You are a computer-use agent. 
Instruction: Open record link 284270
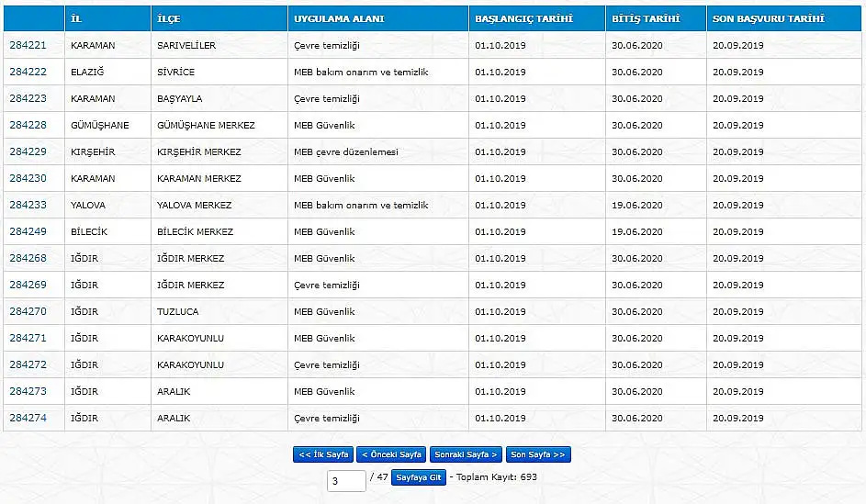(28, 311)
